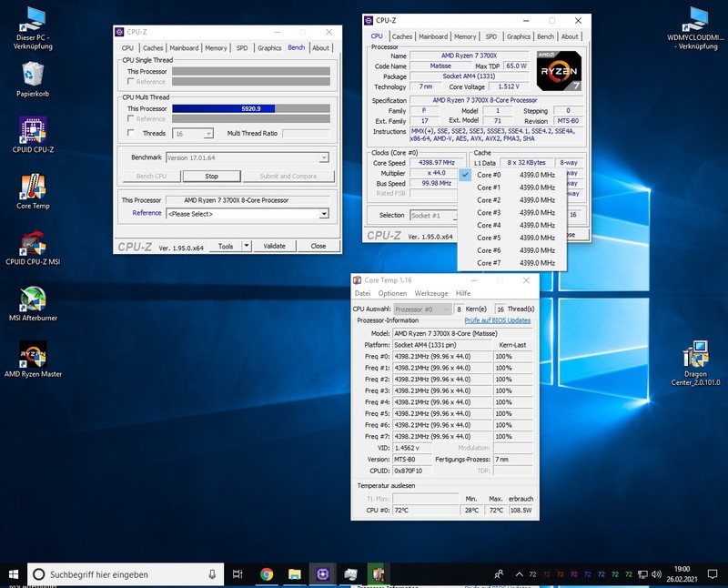
Task: Click the taskbar clock showing 19:00
Action: click(682, 574)
